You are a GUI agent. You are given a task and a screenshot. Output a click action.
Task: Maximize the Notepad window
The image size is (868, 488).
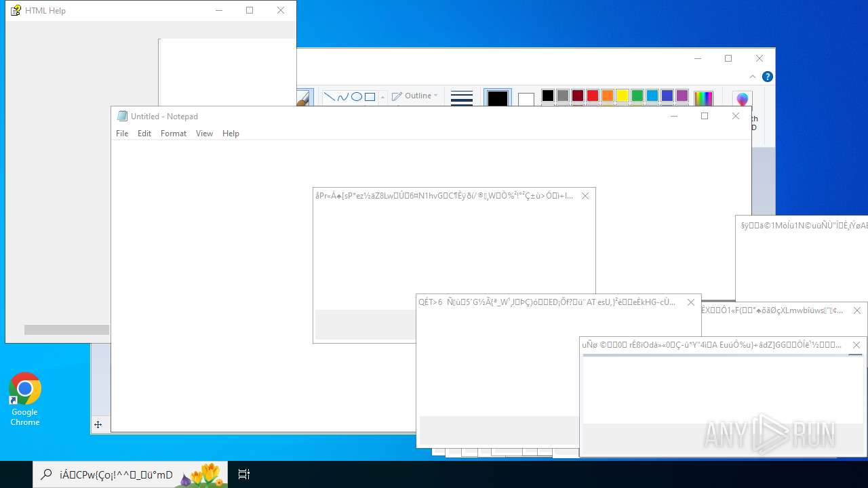[705, 116]
